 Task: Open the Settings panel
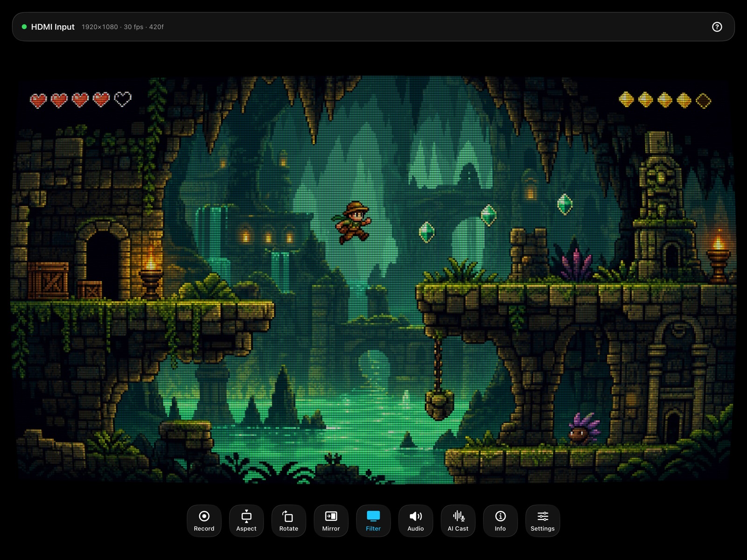[x=543, y=521]
